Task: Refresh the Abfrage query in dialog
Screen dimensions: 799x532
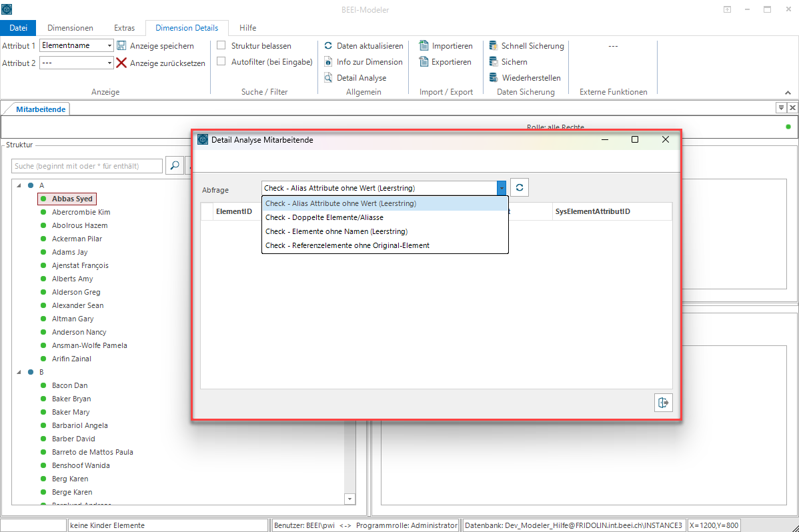Action: tap(520, 187)
